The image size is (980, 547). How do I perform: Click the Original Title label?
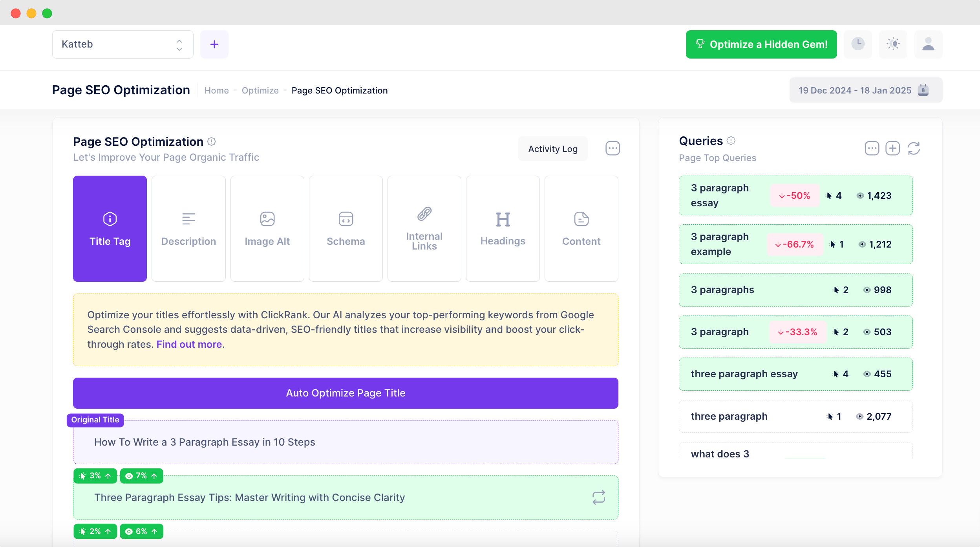[95, 420]
